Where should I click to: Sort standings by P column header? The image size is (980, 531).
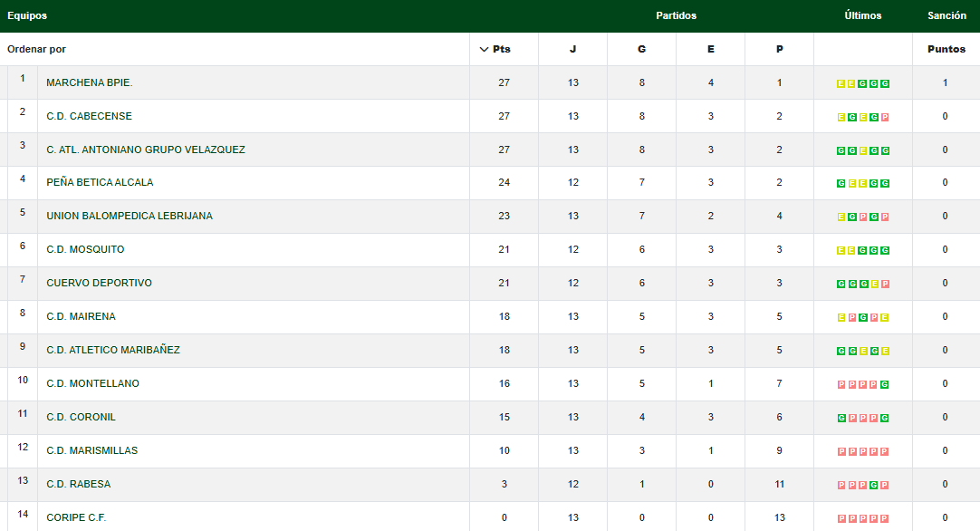(779, 49)
